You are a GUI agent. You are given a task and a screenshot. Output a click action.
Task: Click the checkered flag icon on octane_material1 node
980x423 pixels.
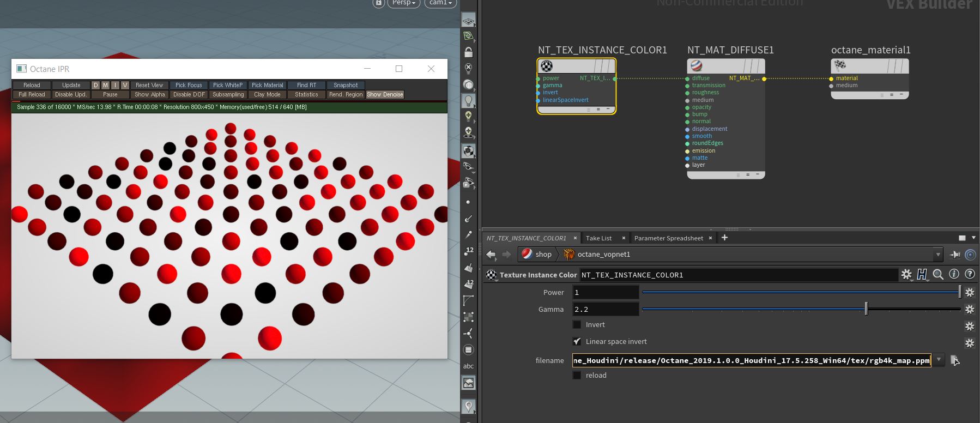(x=840, y=66)
